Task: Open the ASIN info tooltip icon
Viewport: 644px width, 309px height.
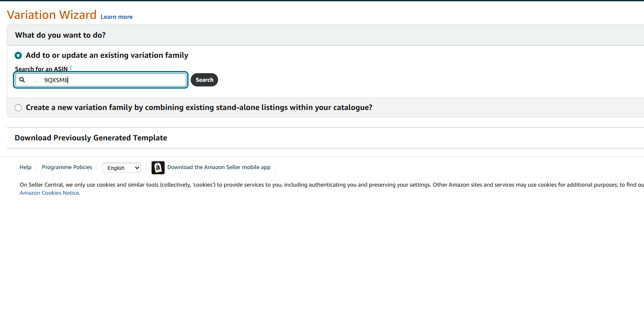Action: [71, 68]
